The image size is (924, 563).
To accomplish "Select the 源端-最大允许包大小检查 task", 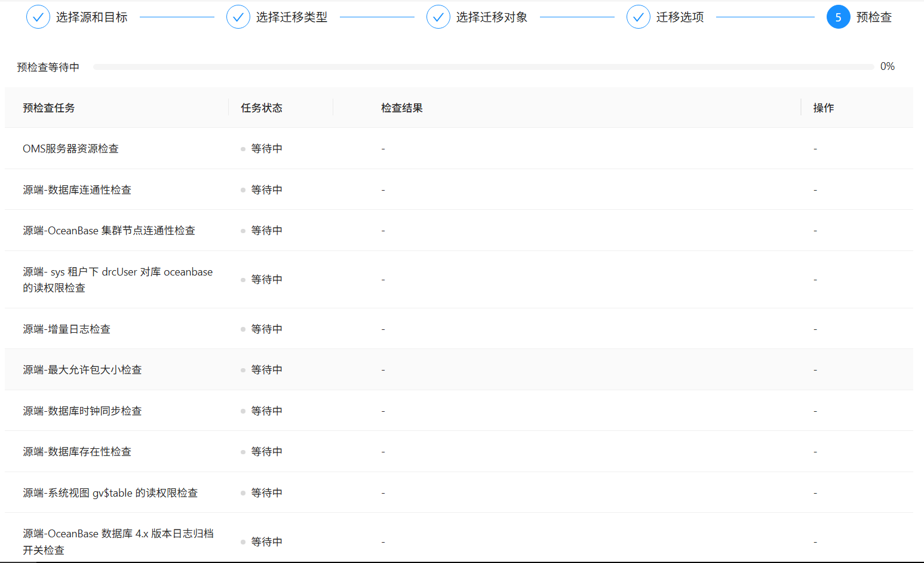I will pyautogui.click(x=82, y=370).
